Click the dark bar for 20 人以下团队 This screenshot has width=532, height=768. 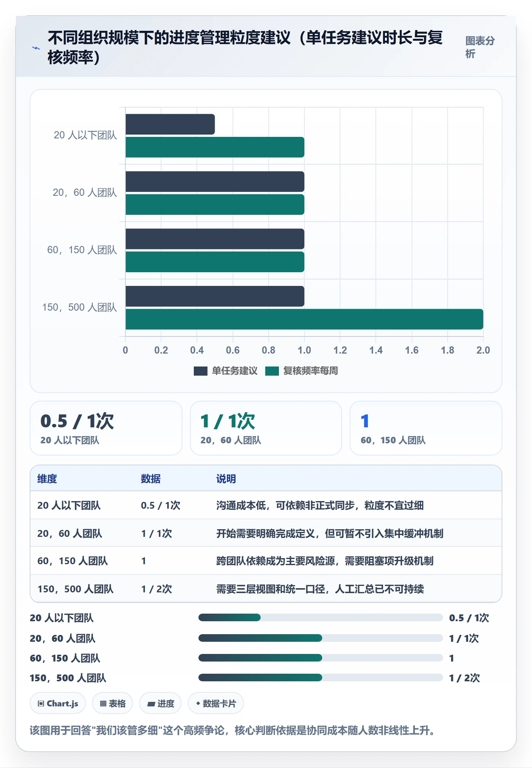pyautogui.click(x=170, y=124)
